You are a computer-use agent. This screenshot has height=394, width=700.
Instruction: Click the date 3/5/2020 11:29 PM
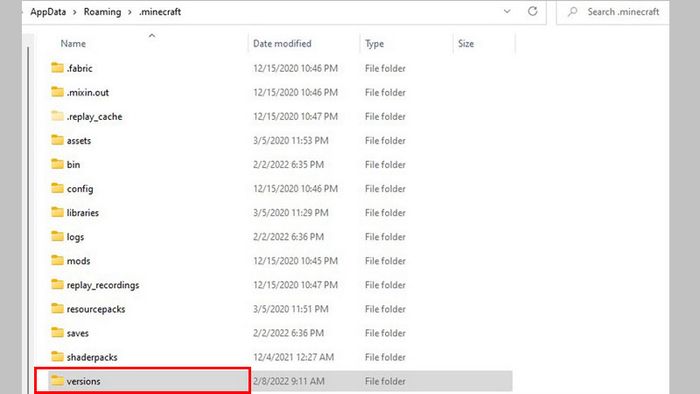point(291,213)
